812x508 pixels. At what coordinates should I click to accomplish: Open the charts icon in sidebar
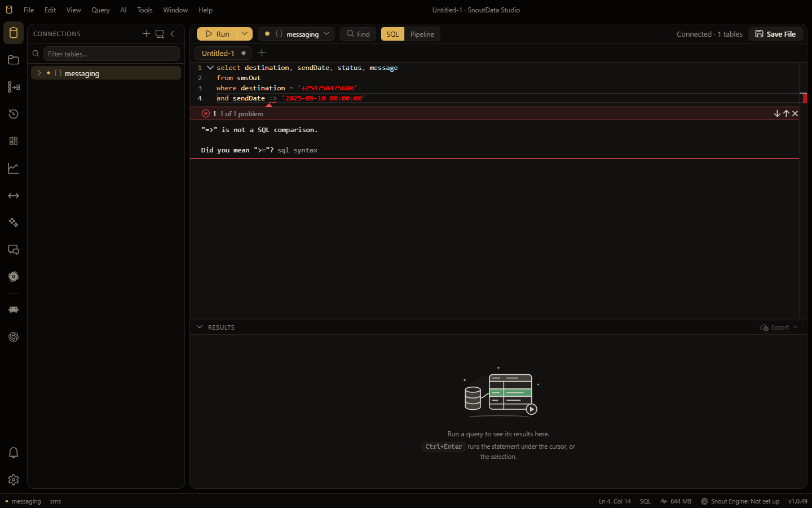[14, 168]
